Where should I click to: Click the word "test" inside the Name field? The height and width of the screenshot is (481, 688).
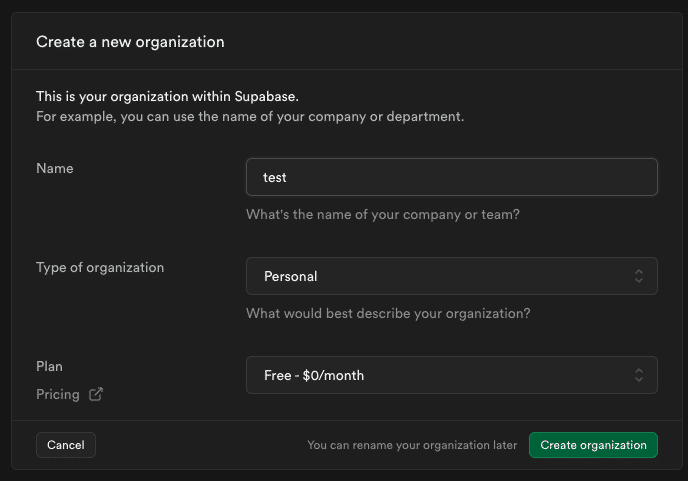point(275,177)
